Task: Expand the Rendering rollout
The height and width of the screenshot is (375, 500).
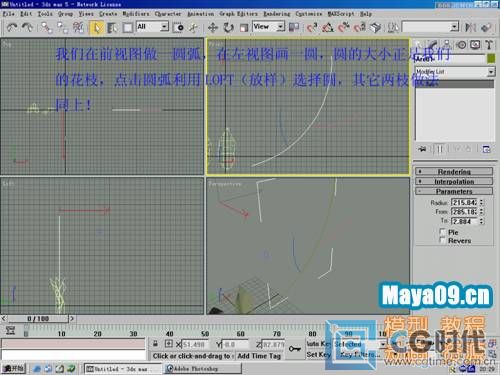Action: coord(454,172)
